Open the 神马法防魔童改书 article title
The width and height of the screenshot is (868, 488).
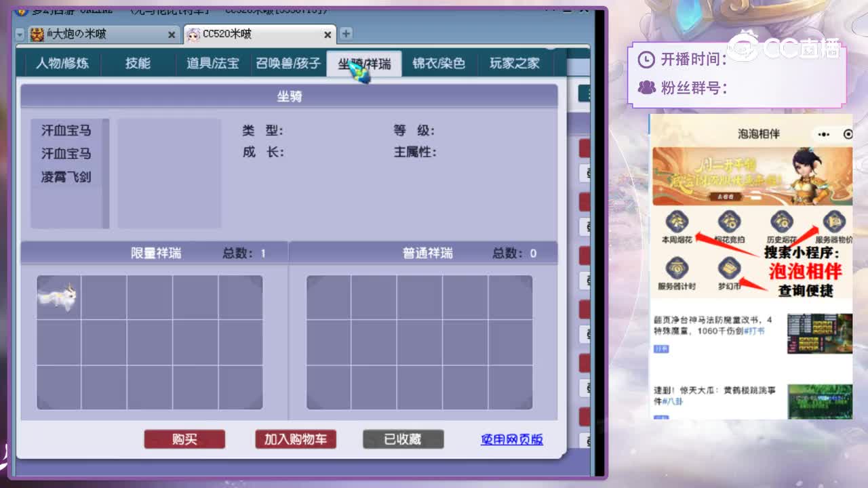pyautogui.click(x=713, y=325)
